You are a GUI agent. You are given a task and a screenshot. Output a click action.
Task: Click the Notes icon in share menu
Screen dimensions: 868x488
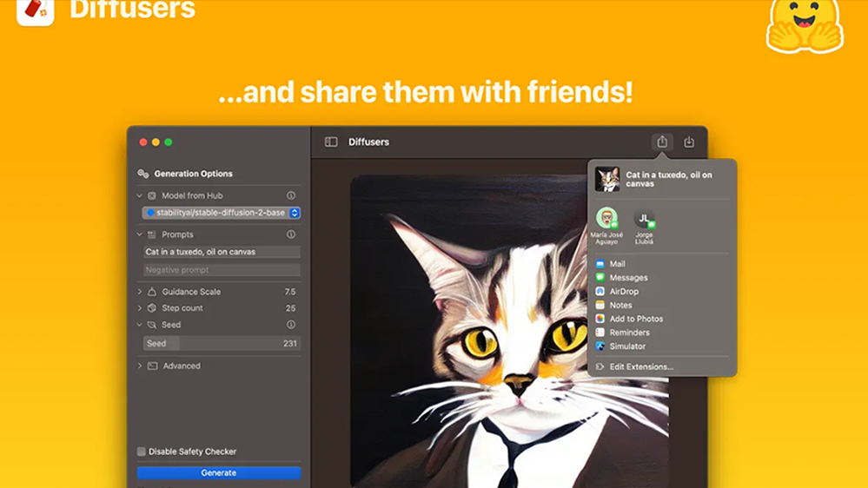click(x=600, y=305)
